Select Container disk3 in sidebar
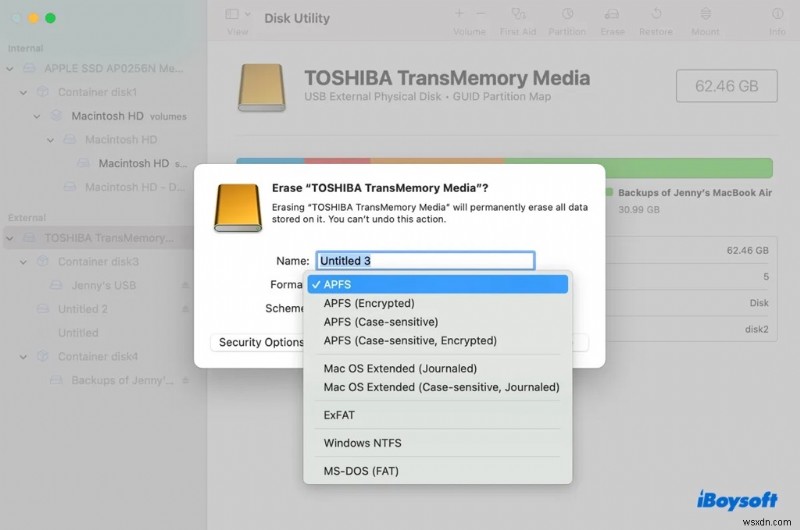This screenshot has height=530, width=800. tap(99, 262)
